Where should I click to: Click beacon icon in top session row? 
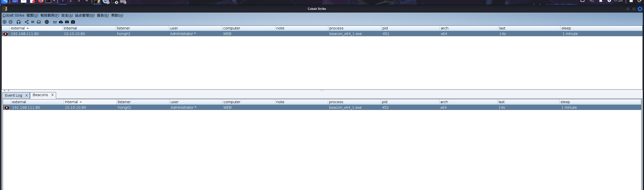coord(6,34)
